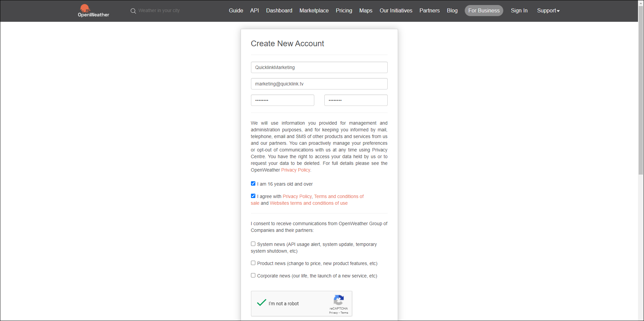The width and height of the screenshot is (644, 321).
Task: Open the Marketplace menu item
Action: pyautogui.click(x=314, y=11)
